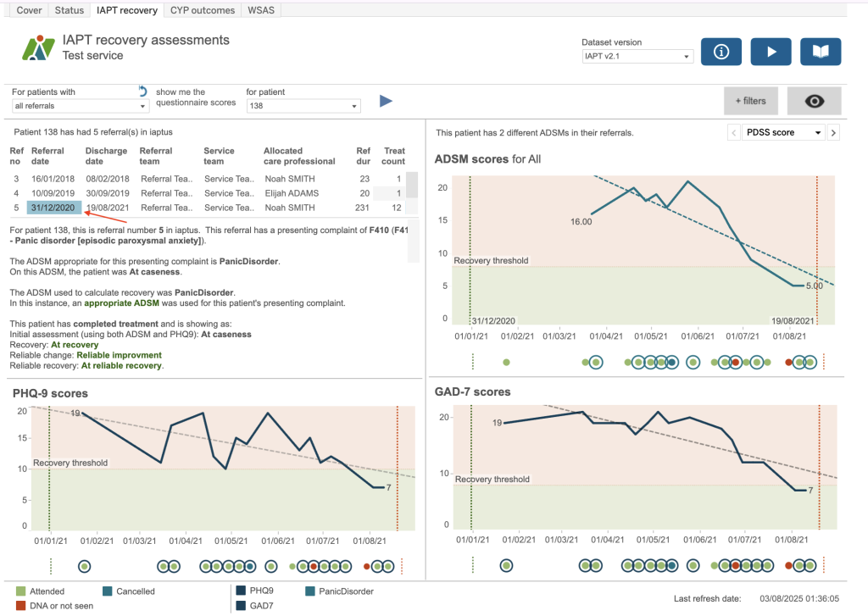Switch to the CYP outcomes tab
Viewport: 868px width, 616px height.
203,10
